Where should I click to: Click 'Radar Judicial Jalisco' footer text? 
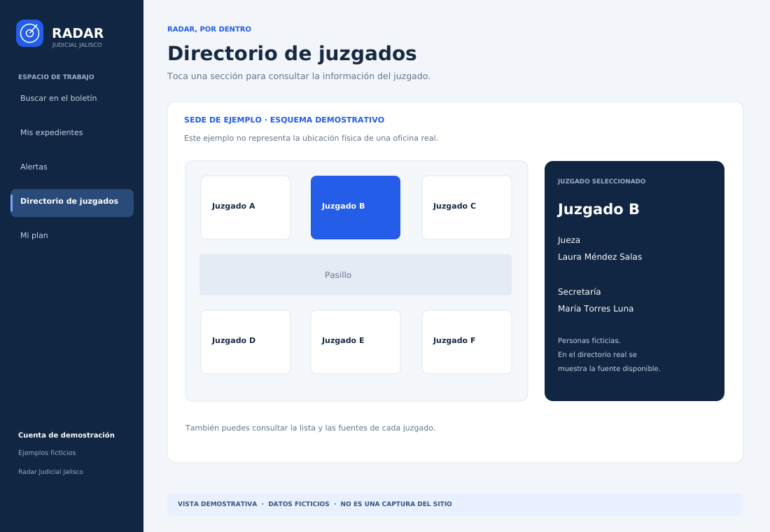click(50, 472)
